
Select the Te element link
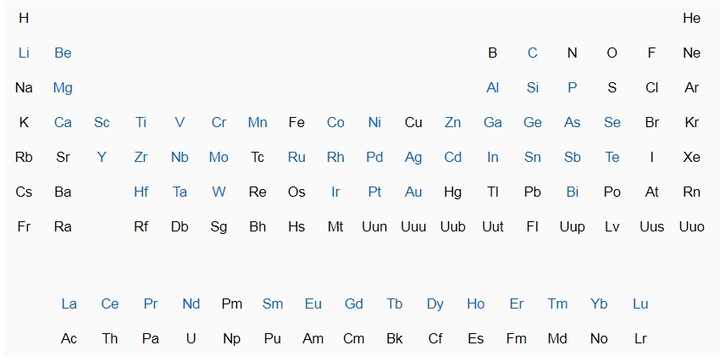(612, 157)
